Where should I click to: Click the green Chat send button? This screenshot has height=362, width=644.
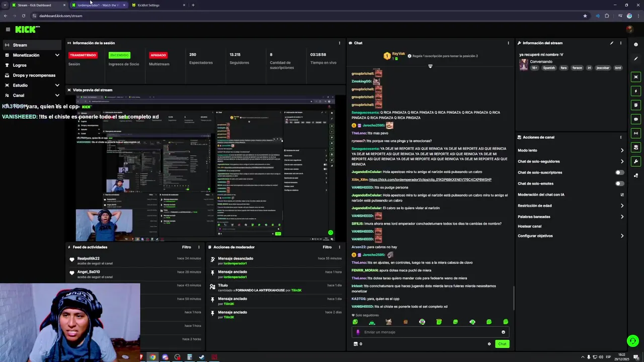point(502,344)
